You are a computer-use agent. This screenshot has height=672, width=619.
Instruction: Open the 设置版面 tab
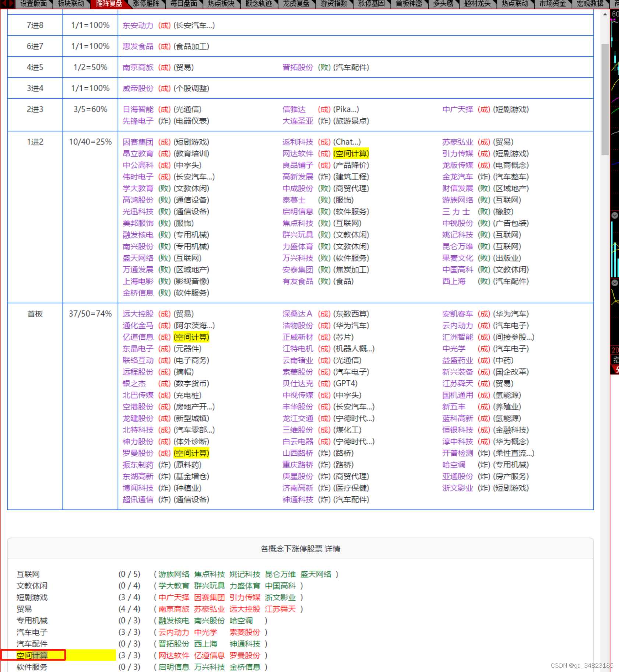pyautogui.click(x=34, y=4)
